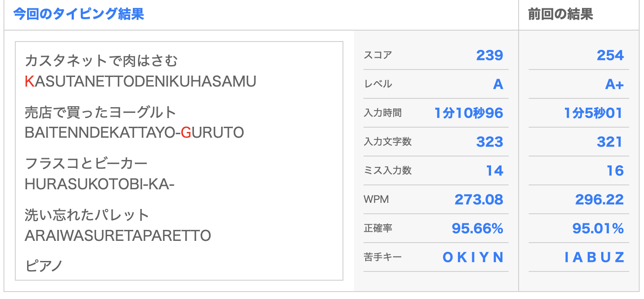Click the 苦手キー letters O K I Y N

pos(473,257)
